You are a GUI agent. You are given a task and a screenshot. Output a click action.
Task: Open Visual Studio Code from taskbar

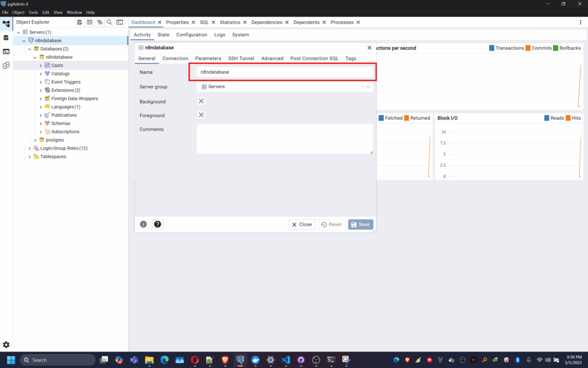pyautogui.click(x=286, y=360)
